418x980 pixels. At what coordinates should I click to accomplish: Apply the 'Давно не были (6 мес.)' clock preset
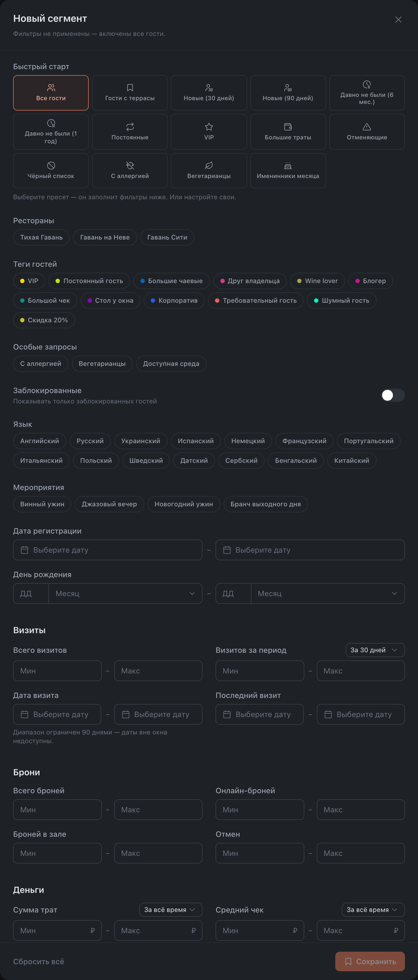[367, 93]
